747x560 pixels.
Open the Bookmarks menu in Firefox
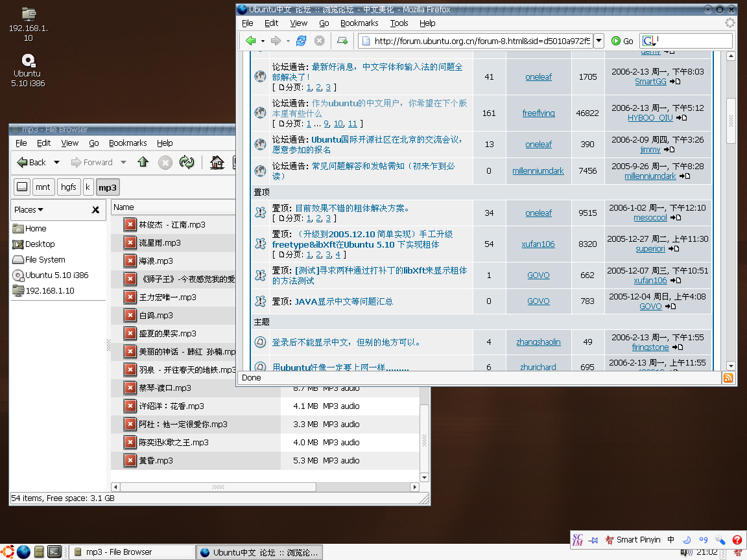tap(359, 23)
